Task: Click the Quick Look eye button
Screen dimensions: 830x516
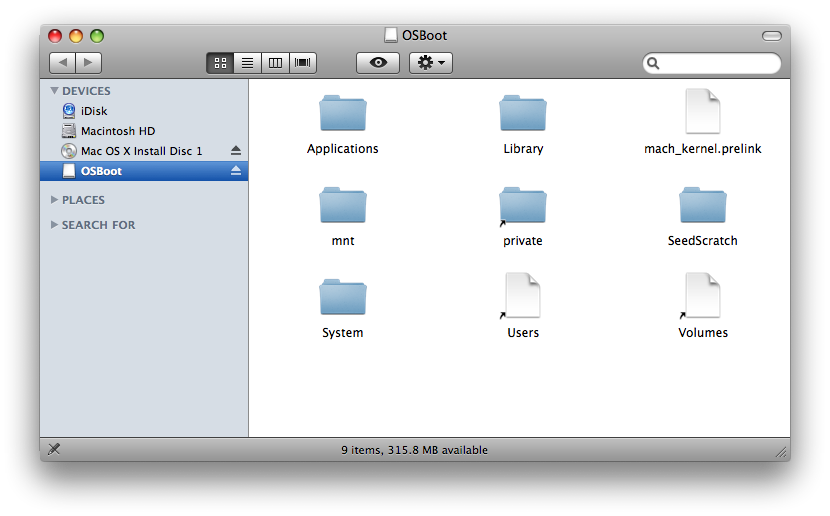Action: tap(377, 63)
